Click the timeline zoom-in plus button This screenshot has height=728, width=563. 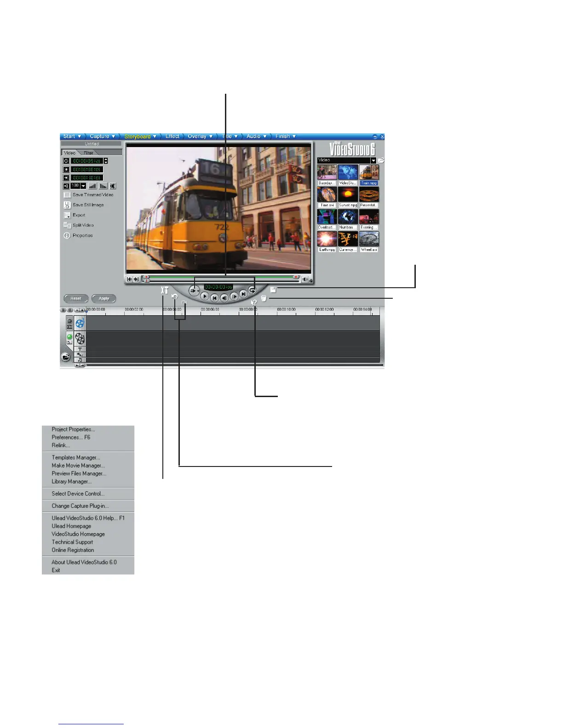82,310
